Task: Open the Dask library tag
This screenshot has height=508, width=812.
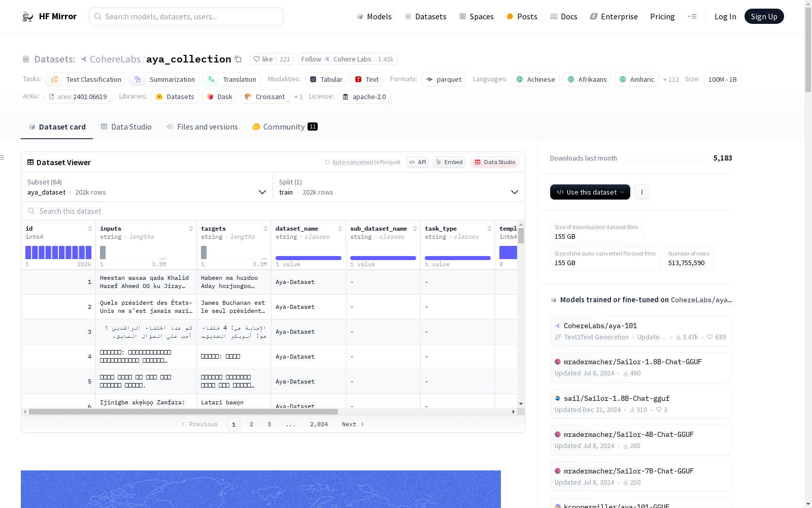Action: [219, 97]
